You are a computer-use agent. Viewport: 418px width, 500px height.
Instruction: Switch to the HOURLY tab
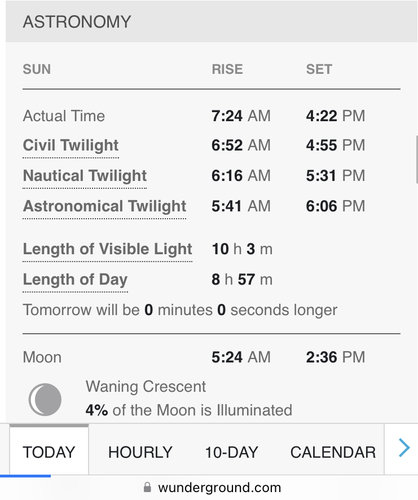pos(140,452)
